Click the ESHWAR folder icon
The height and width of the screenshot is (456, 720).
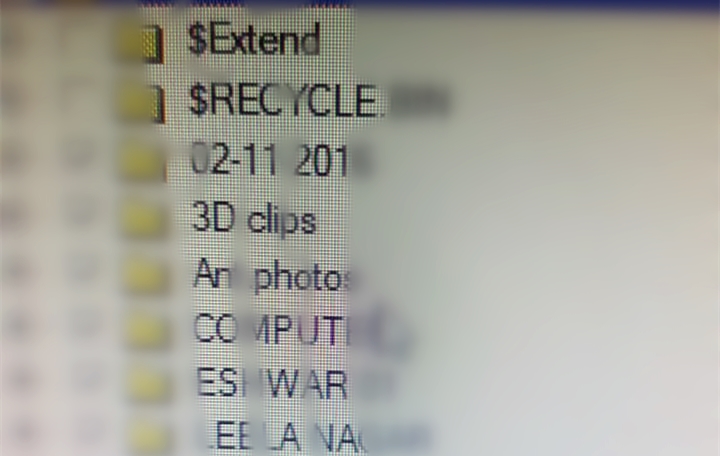point(148,384)
